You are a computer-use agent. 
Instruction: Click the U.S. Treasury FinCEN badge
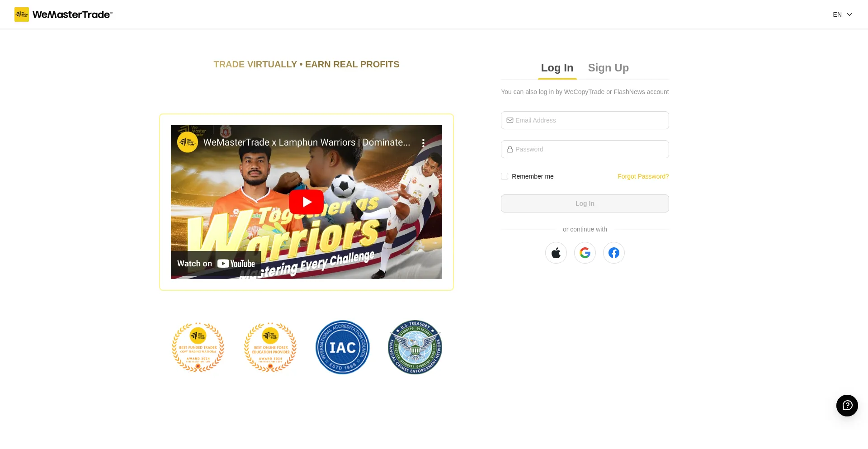coord(415,347)
